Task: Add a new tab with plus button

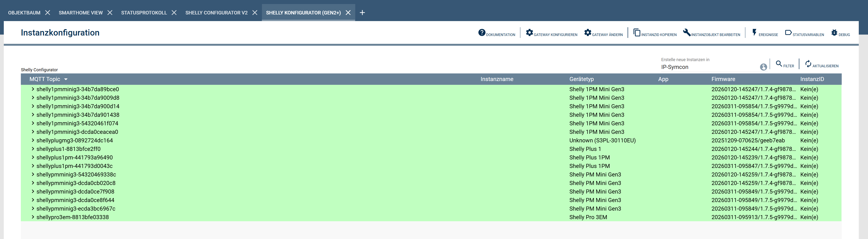Action: (x=362, y=13)
